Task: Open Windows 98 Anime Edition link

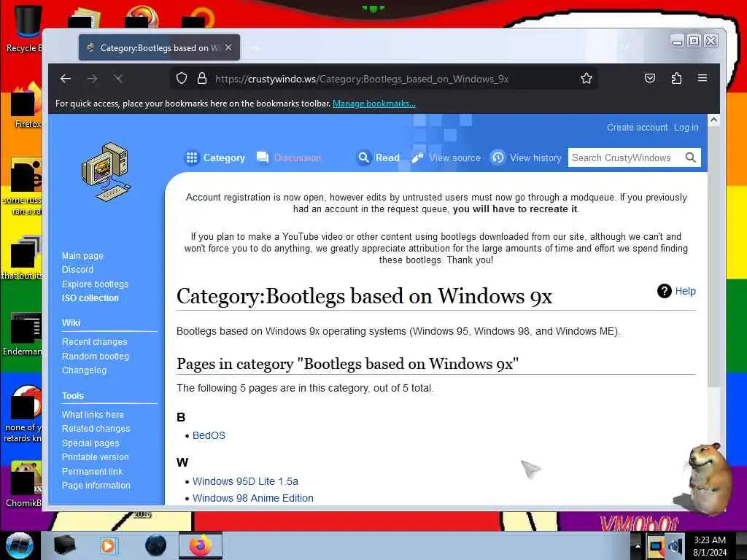Action: pyautogui.click(x=253, y=498)
